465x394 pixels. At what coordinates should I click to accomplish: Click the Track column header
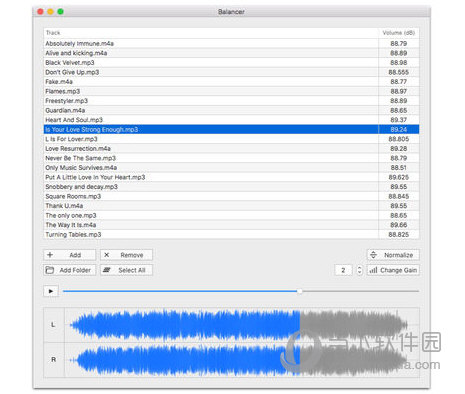click(211, 33)
